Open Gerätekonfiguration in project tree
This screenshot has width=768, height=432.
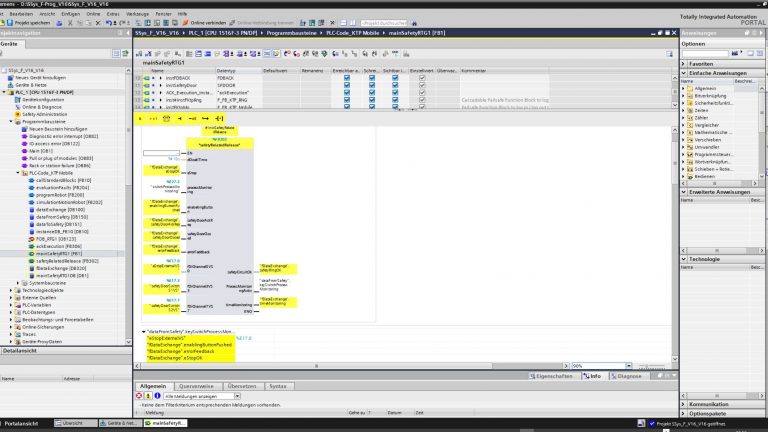coord(43,99)
